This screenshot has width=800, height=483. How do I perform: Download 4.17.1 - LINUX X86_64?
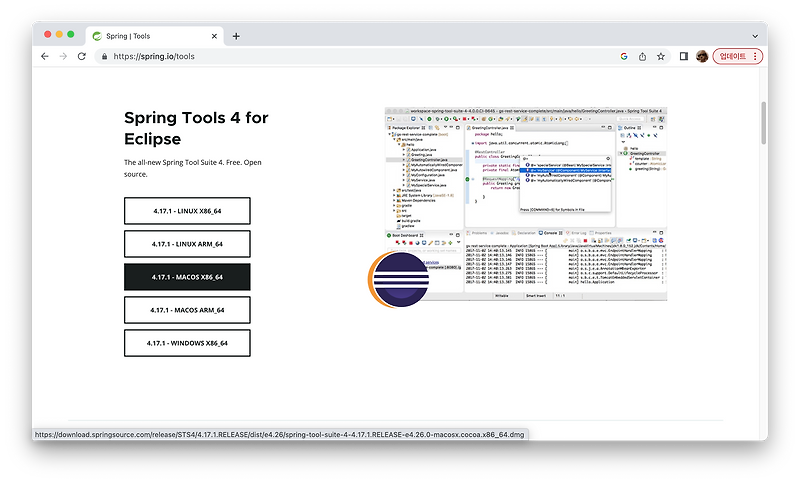point(187,211)
